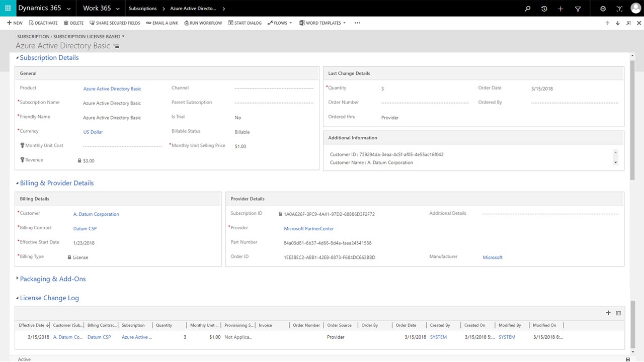
Task: Collapse the Subscription Details section
Action: pyautogui.click(x=47, y=58)
